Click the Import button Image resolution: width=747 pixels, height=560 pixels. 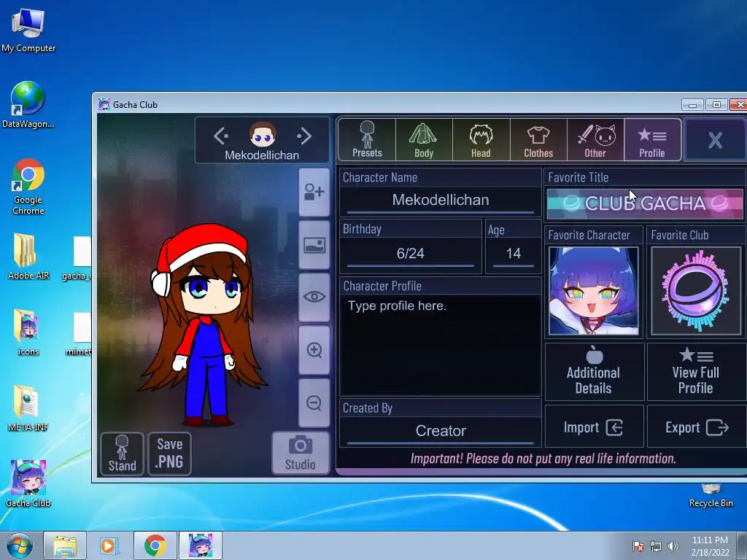[x=594, y=427]
